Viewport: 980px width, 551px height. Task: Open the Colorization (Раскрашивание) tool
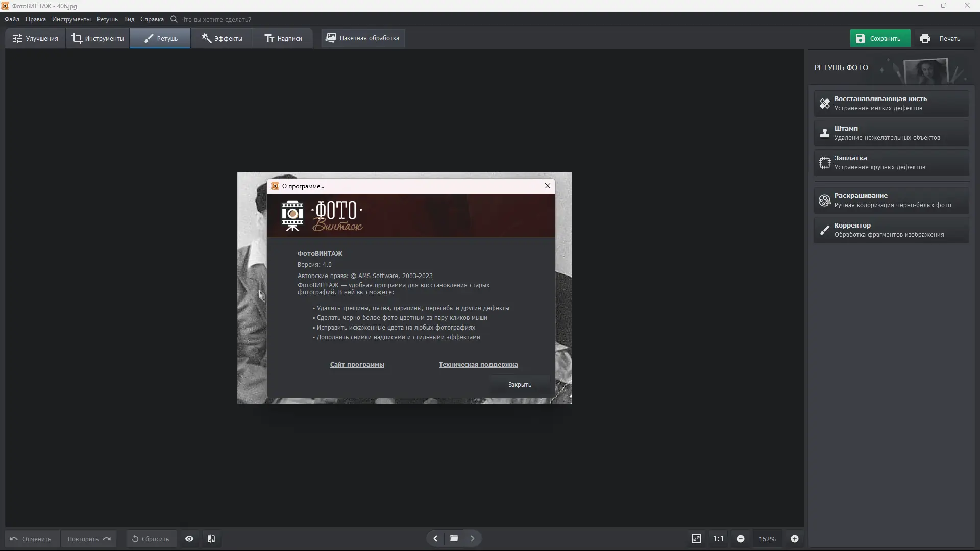pos(891,200)
